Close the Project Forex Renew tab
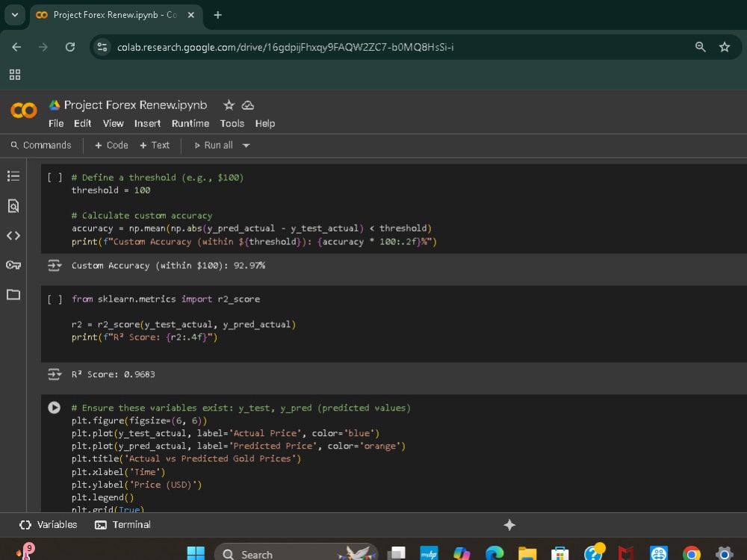This screenshot has width=747, height=560. (190, 15)
